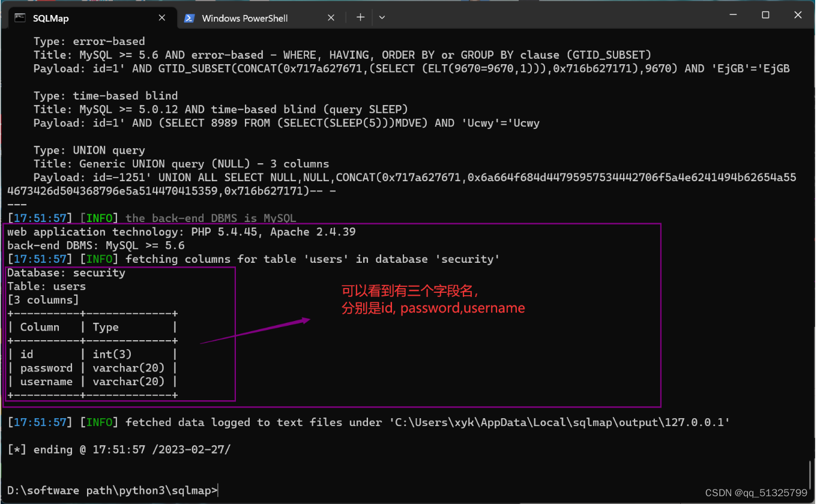Click 'Database: security' line
Viewport: 817px width, 504px height.
66,273
